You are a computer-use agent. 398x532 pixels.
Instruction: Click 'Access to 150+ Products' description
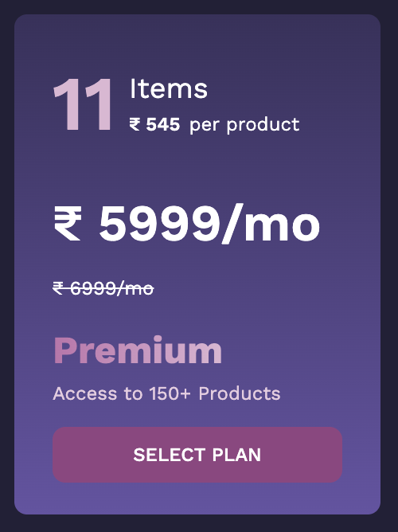point(166,393)
